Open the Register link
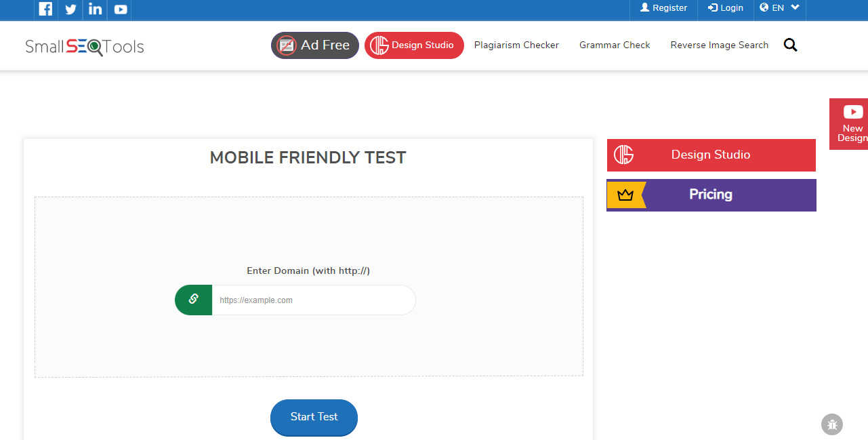This screenshot has height=440, width=868. point(663,7)
